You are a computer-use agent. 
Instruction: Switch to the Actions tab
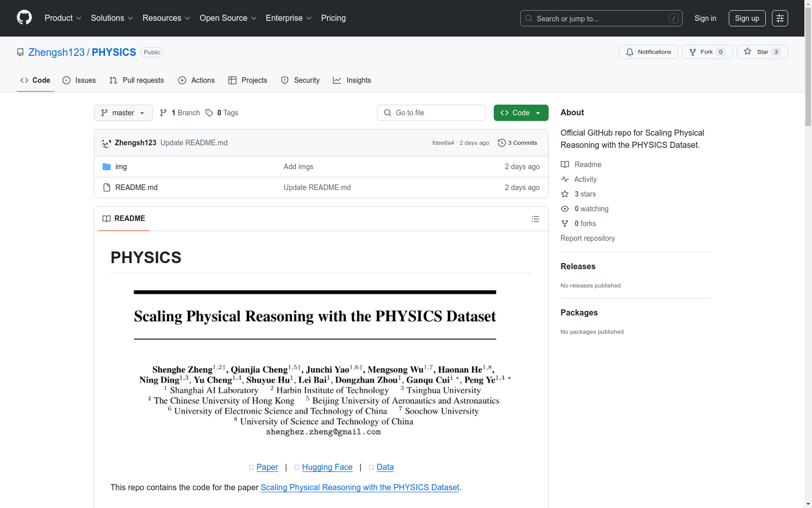(196, 80)
